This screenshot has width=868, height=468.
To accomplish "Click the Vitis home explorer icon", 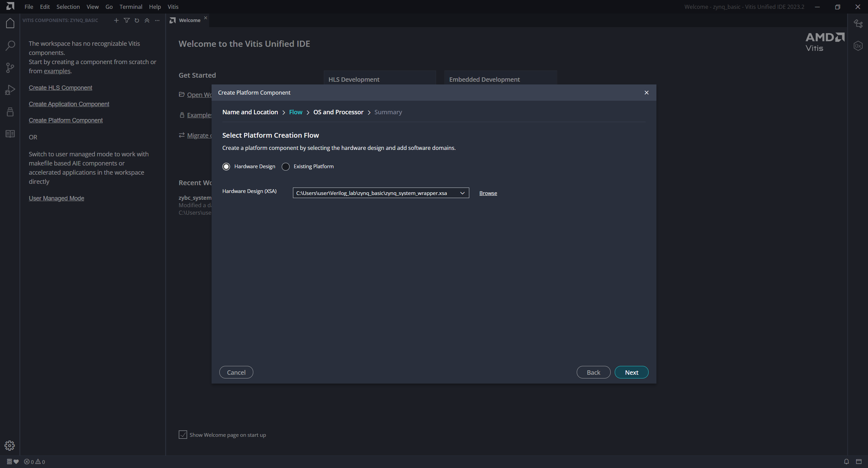I will (x=10, y=23).
